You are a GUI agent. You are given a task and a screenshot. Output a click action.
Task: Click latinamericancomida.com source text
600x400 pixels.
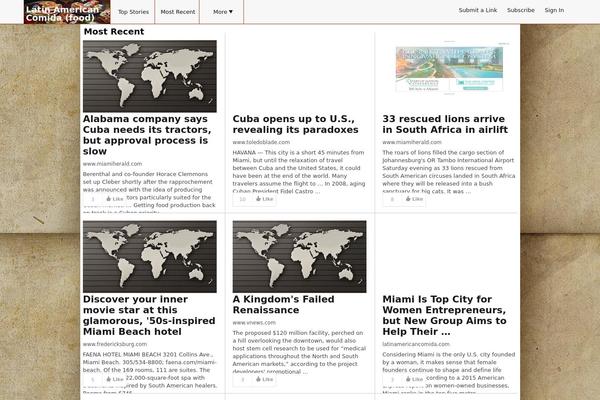coord(416,344)
